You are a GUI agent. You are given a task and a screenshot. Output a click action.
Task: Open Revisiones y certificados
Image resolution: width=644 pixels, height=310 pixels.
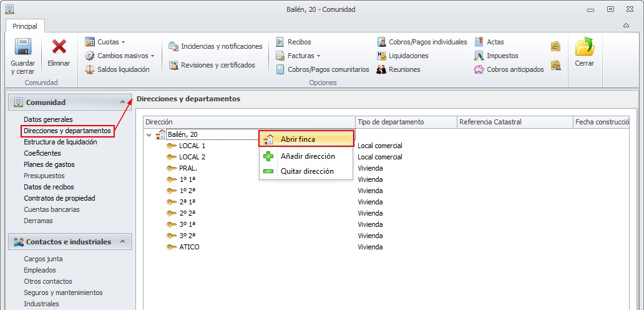tap(218, 65)
